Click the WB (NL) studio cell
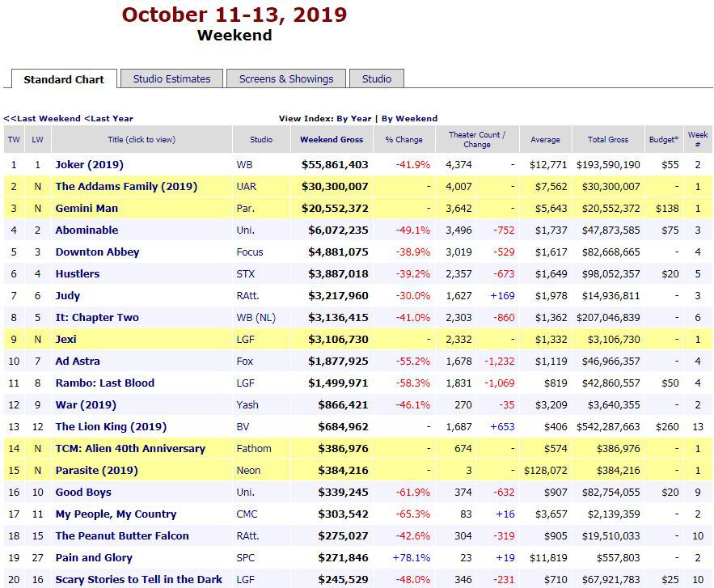 point(256,318)
